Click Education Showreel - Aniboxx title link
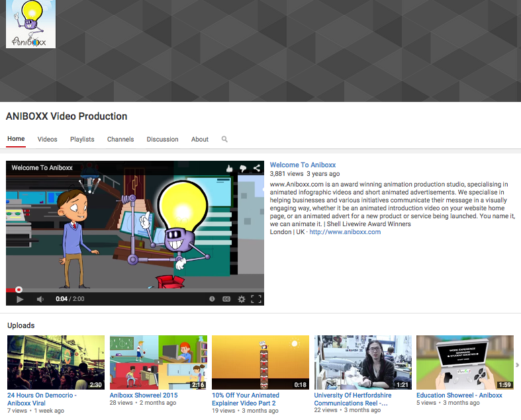Image resolution: width=521 pixels, height=420 pixels. 459,395
